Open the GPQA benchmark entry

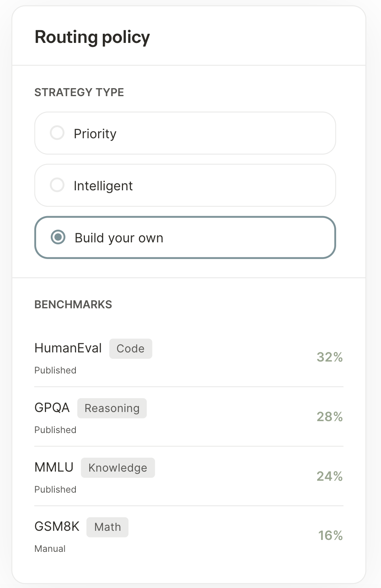tap(189, 417)
